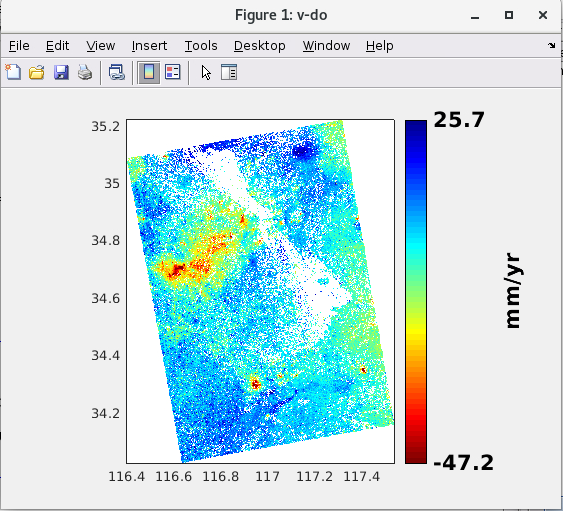Open the Help menu
The height and width of the screenshot is (511, 563).
pyautogui.click(x=380, y=46)
